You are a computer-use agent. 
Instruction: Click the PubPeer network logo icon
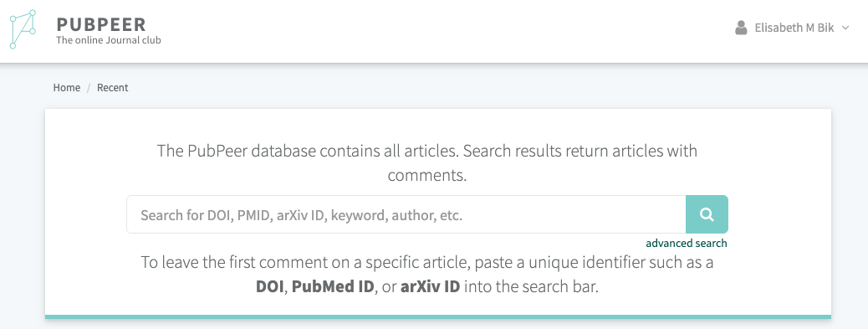coord(23,29)
